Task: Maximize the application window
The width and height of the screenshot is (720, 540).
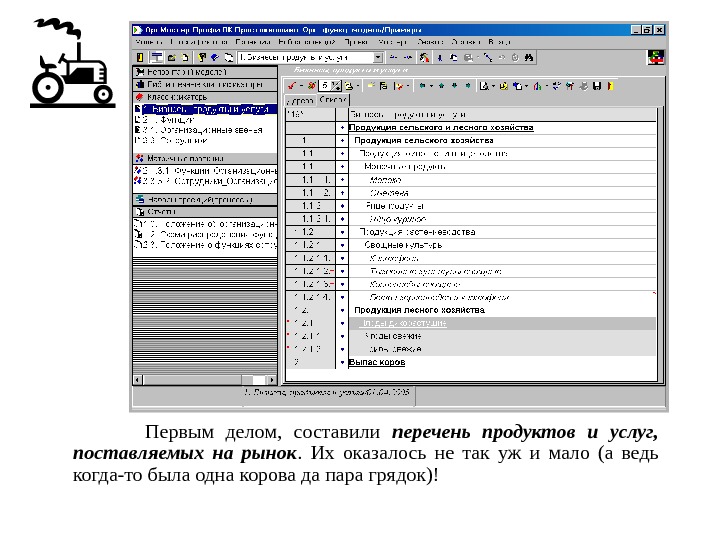Action: (647, 30)
